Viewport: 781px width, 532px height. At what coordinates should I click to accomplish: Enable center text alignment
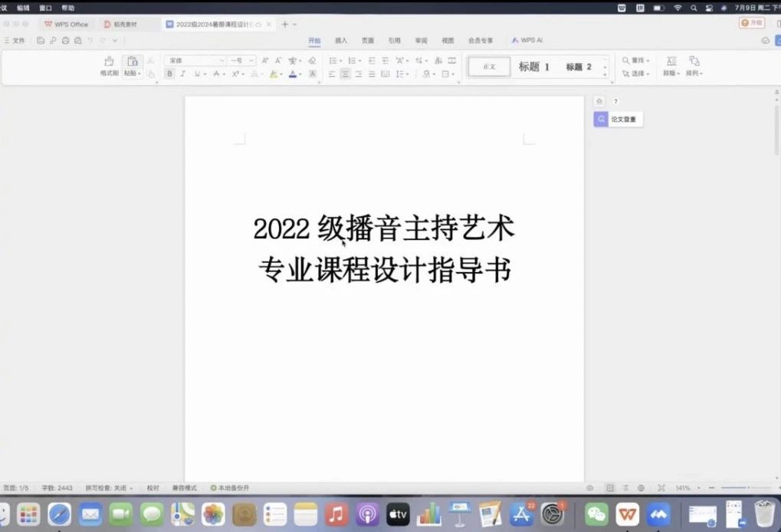345,74
